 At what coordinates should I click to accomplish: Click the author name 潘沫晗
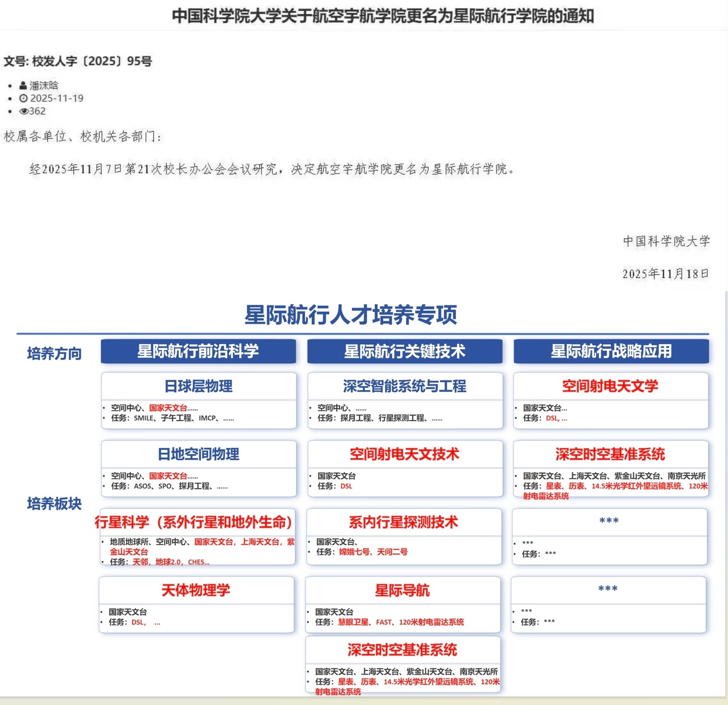(x=43, y=85)
